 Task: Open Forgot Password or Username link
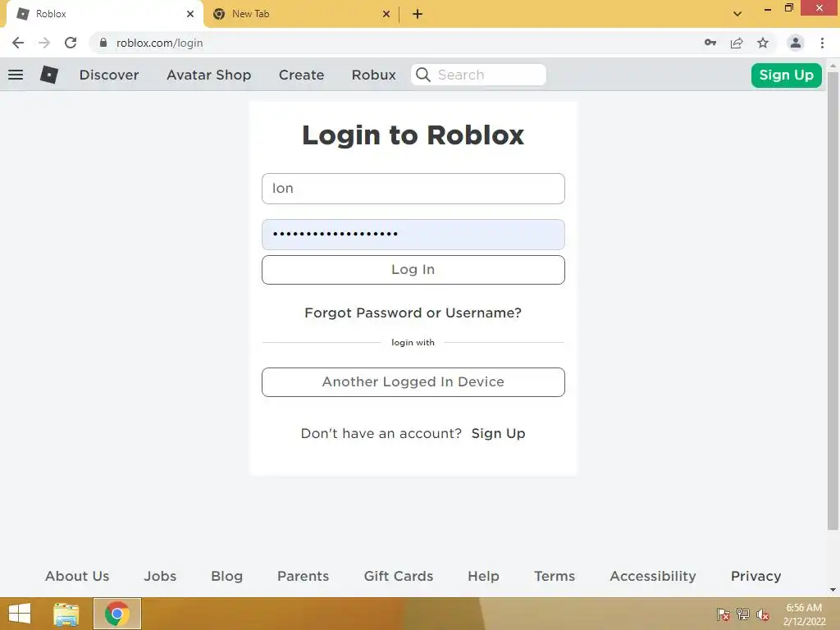click(413, 313)
